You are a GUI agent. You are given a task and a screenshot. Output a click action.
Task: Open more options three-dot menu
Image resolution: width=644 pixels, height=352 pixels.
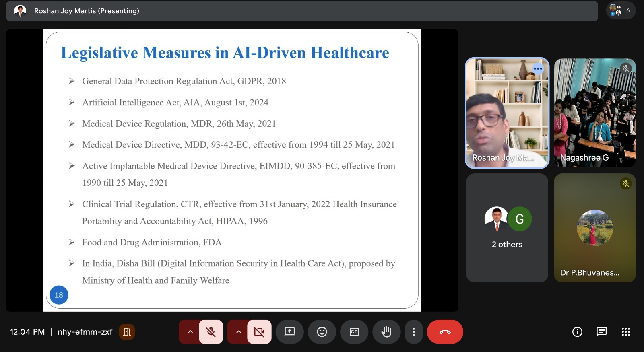click(x=414, y=332)
